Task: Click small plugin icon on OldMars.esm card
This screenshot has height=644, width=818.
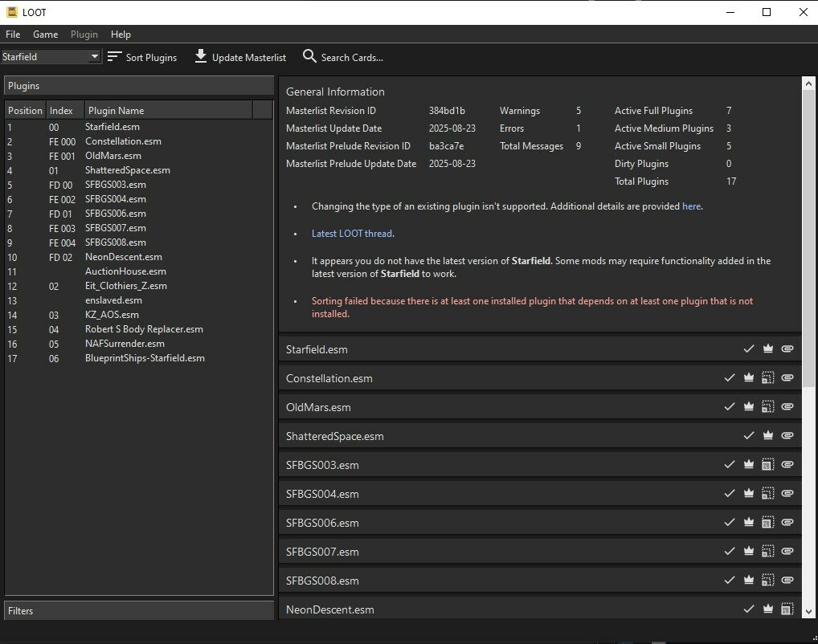Action: click(768, 406)
